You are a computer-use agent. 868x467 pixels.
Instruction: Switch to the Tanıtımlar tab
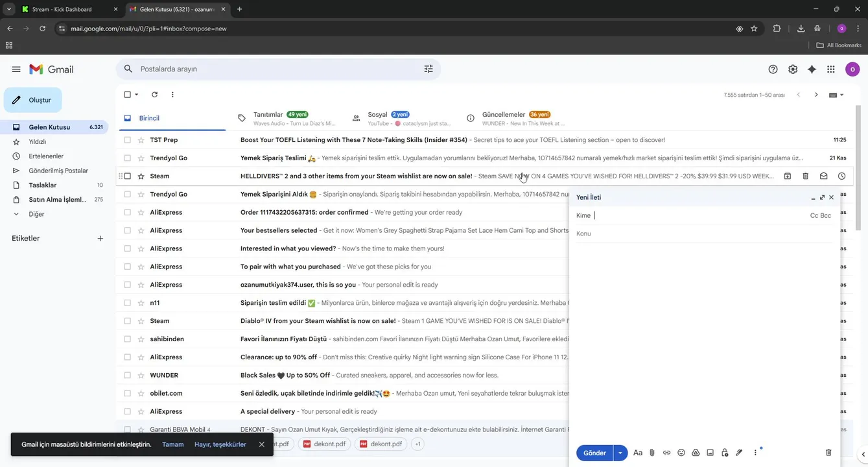point(286,118)
